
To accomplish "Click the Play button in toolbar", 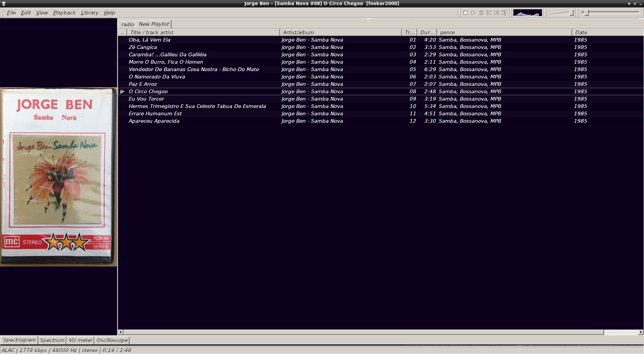I will [x=473, y=13].
